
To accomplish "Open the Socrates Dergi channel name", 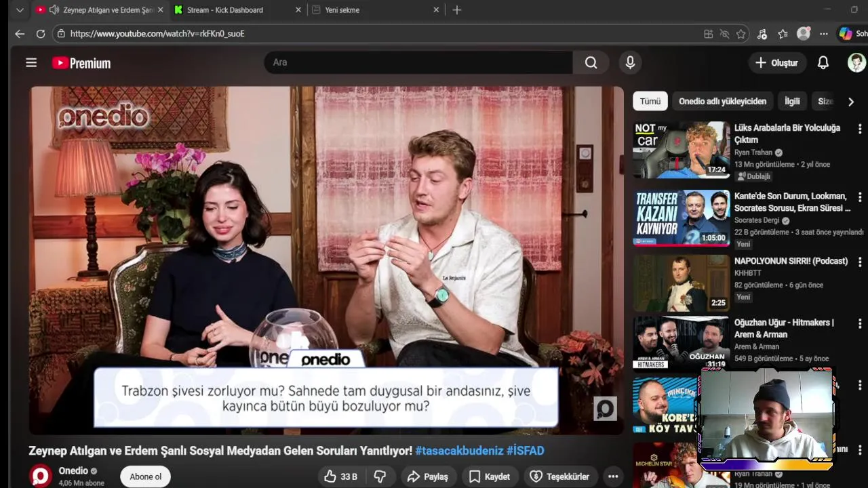I will (x=757, y=220).
